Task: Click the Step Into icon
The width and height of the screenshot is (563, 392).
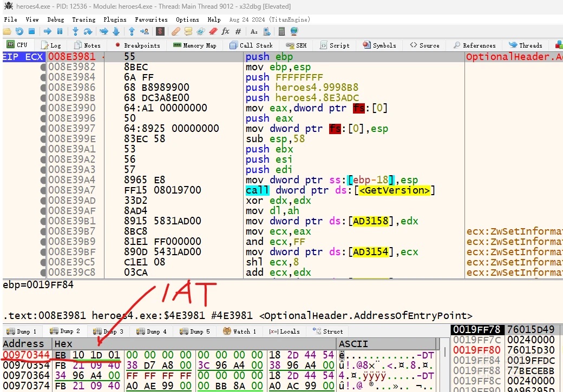Action: coord(75,31)
